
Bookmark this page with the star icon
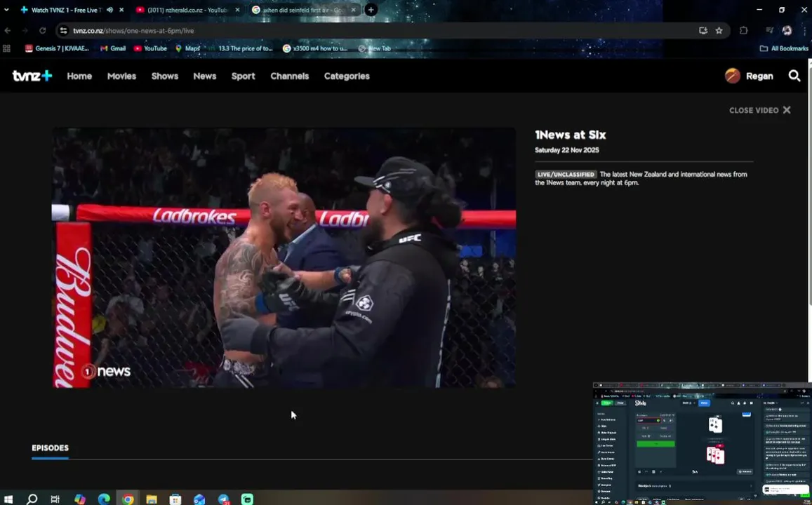[719, 31]
